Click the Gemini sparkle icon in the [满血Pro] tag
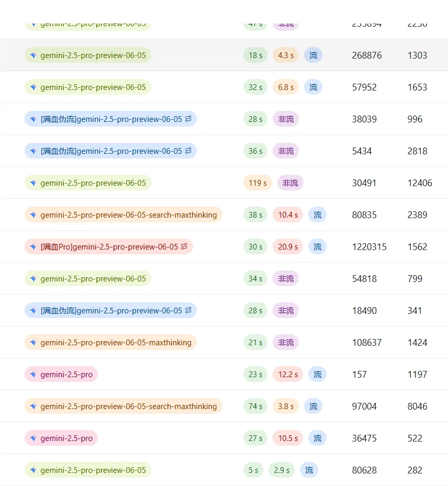Viewport: 448px width, 486px height. point(33,246)
